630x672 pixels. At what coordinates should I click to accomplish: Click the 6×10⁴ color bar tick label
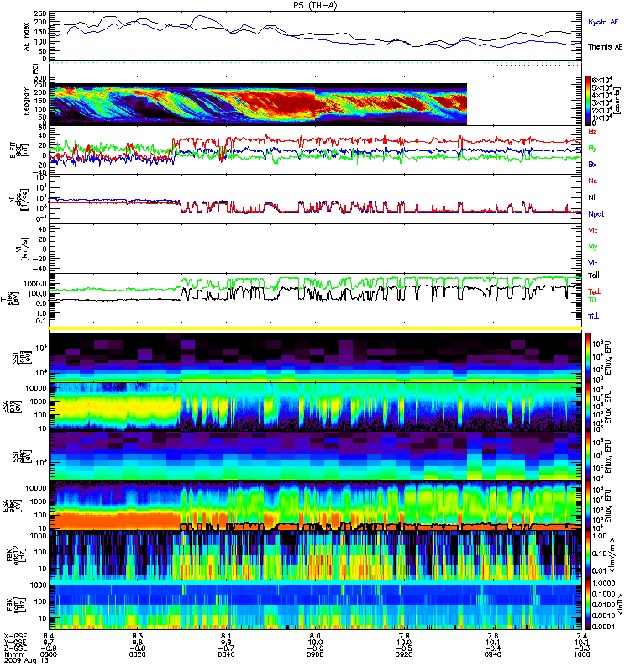(x=601, y=80)
